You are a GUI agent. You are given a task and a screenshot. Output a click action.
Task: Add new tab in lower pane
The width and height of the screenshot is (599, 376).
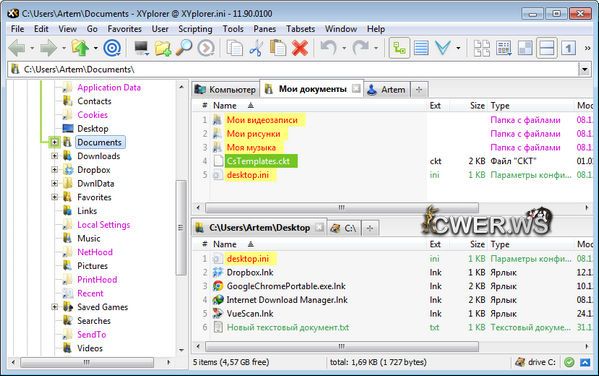click(369, 229)
